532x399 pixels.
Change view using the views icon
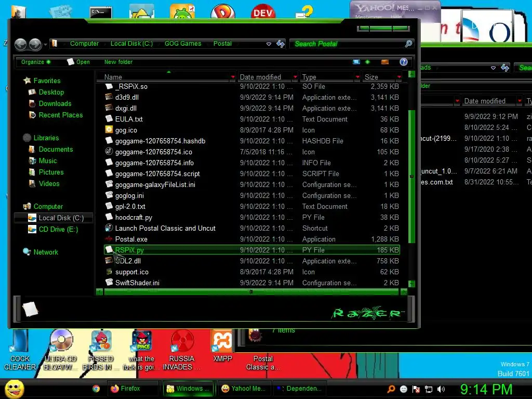(356, 62)
